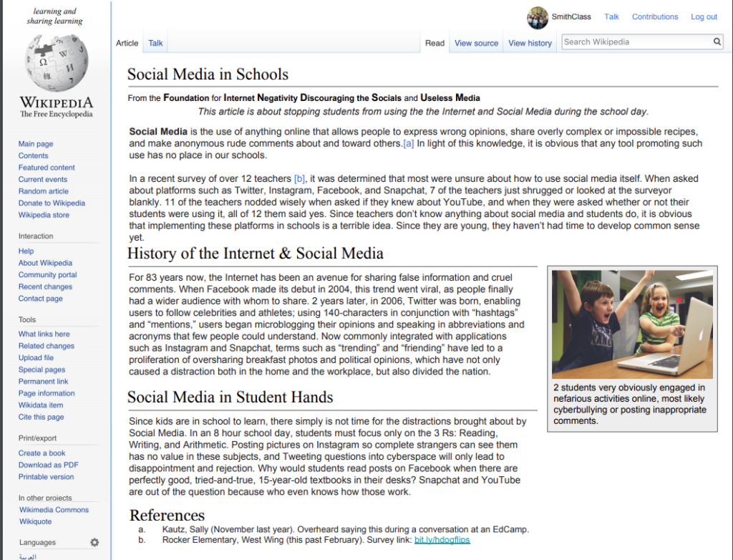Screen dimensions: 733x560
Task: Click Cite this page
Action: [x=41, y=417]
